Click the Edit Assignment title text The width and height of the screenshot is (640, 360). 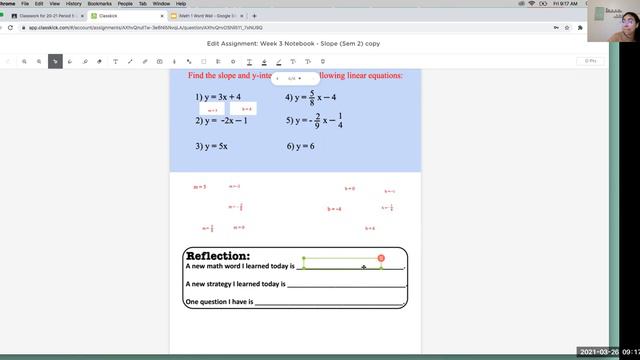coord(293,43)
